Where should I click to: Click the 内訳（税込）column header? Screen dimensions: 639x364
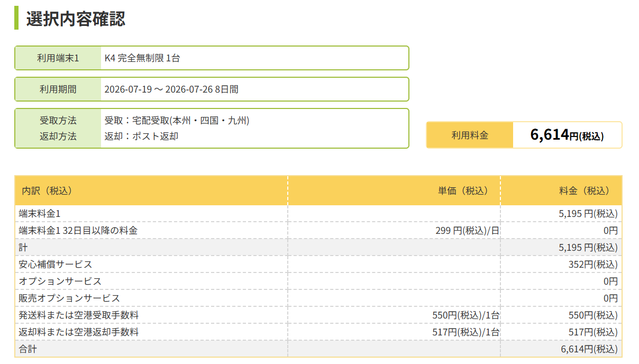[47, 190]
